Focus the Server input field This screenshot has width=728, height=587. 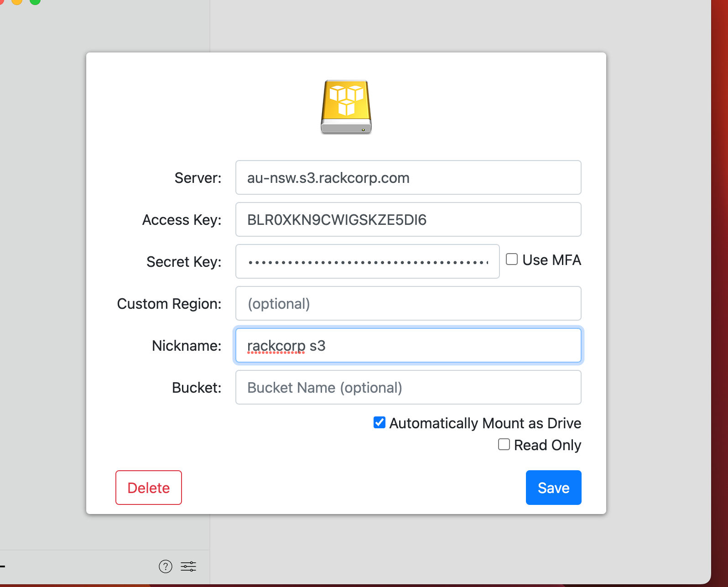pos(408,177)
